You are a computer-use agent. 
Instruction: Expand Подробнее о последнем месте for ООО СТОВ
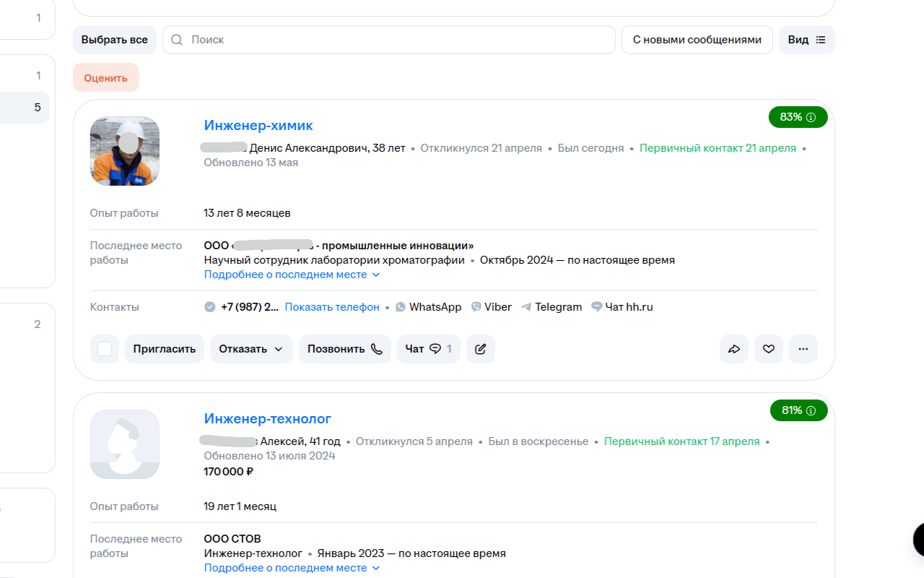(x=292, y=568)
